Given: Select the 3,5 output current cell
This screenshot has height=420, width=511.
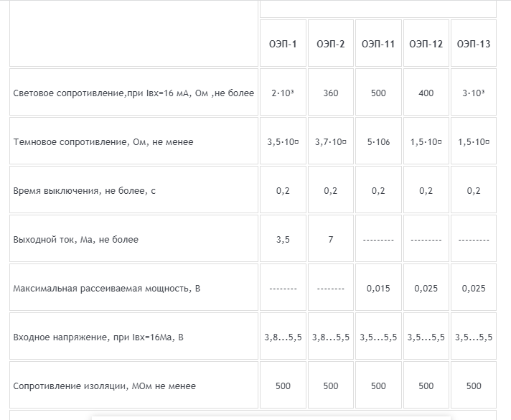Looking at the screenshot, I should tap(283, 240).
